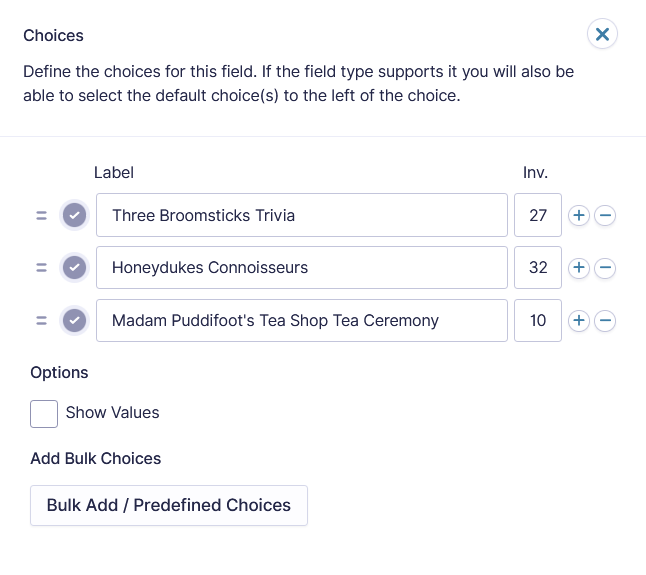Grab the drag handle for Three Broomsticks Trivia
This screenshot has height=575, width=646.
click(41, 215)
